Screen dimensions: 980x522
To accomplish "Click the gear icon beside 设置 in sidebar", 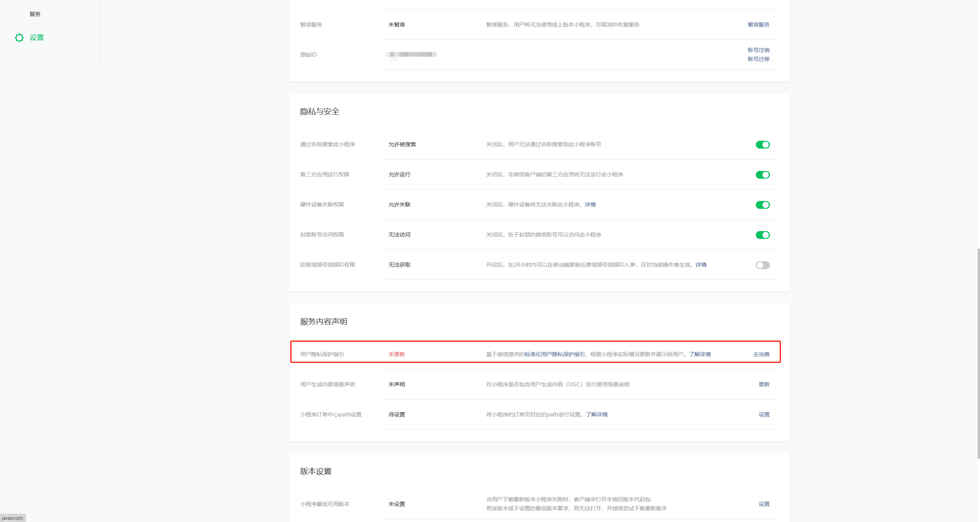I will coord(19,38).
